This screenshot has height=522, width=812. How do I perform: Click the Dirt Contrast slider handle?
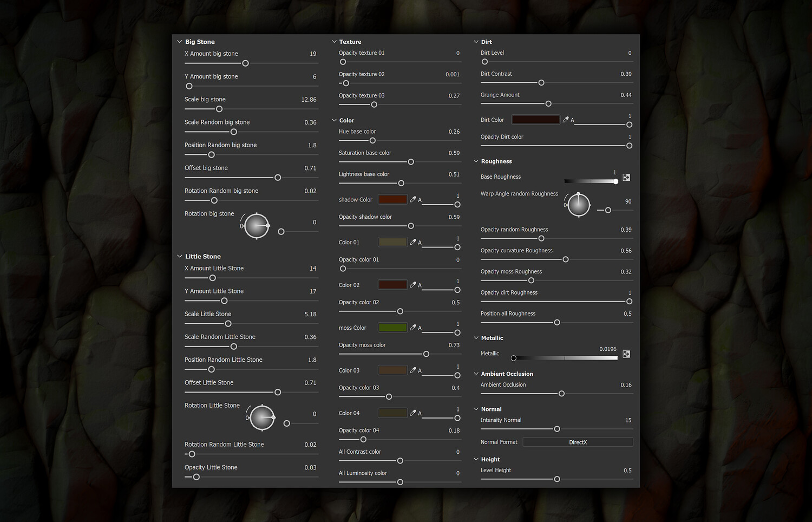click(541, 83)
